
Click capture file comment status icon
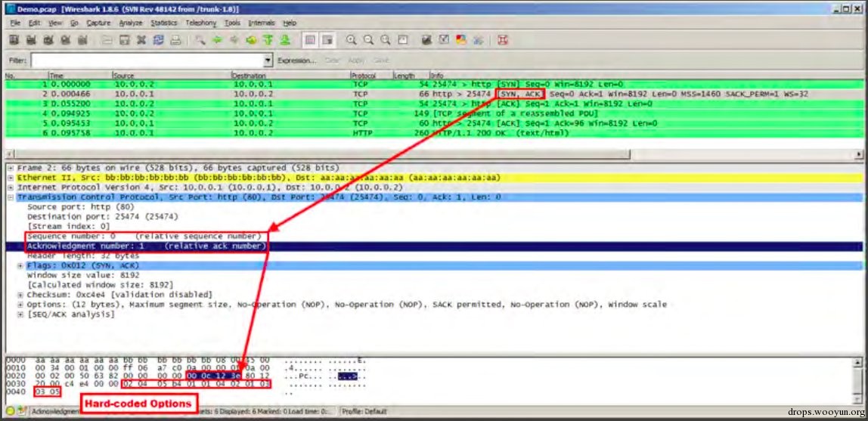[21, 411]
